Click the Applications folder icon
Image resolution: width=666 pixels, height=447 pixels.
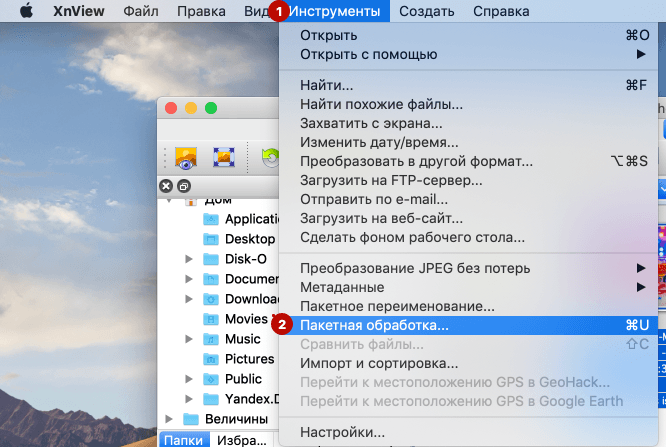click(211, 219)
